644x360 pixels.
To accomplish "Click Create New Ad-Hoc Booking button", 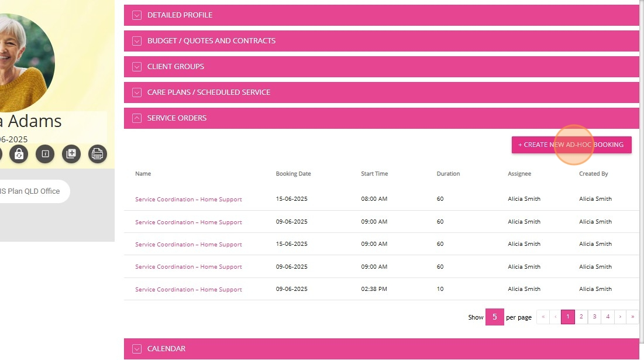I will click(x=571, y=145).
